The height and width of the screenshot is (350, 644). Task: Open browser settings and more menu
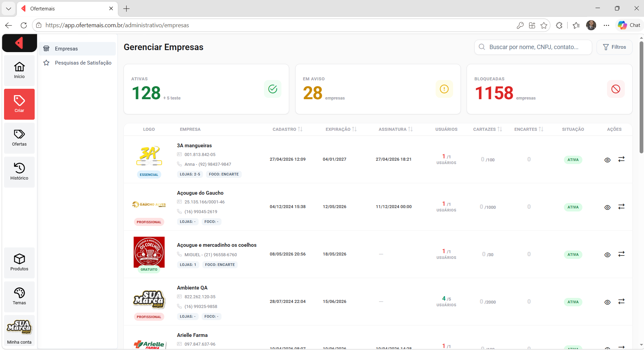click(606, 25)
